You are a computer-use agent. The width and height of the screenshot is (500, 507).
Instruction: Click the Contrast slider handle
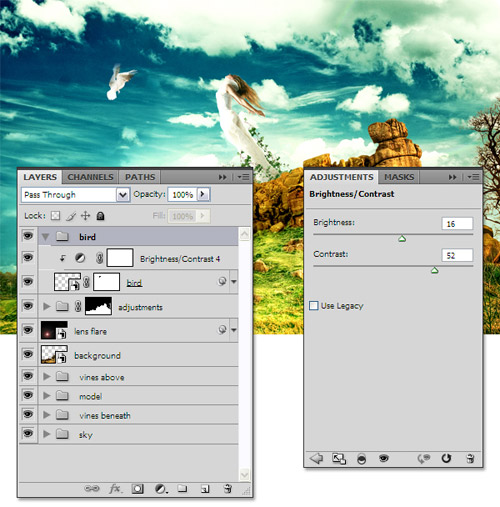click(434, 270)
